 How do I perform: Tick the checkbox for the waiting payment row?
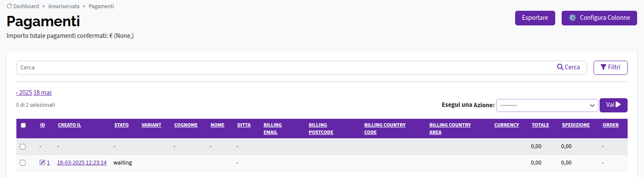[x=23, y=163]
